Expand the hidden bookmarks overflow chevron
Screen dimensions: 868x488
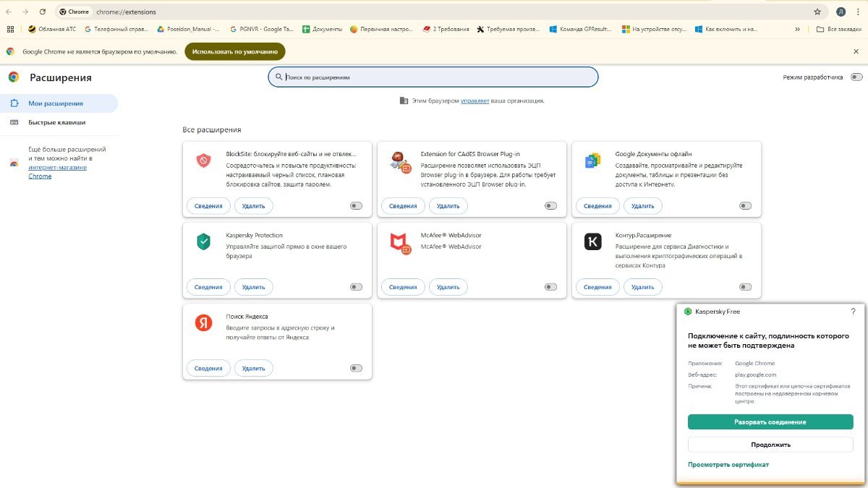[797, 30]
